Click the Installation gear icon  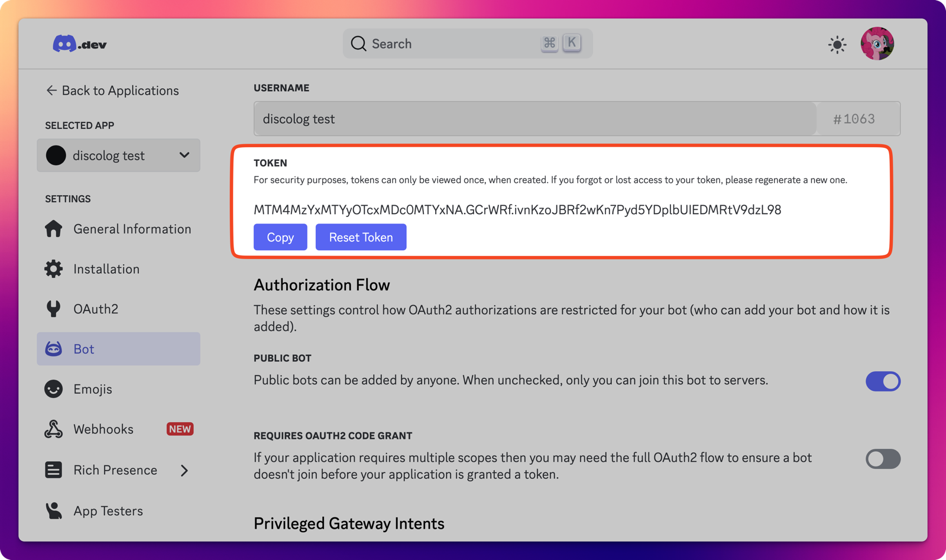coord(53,269)
